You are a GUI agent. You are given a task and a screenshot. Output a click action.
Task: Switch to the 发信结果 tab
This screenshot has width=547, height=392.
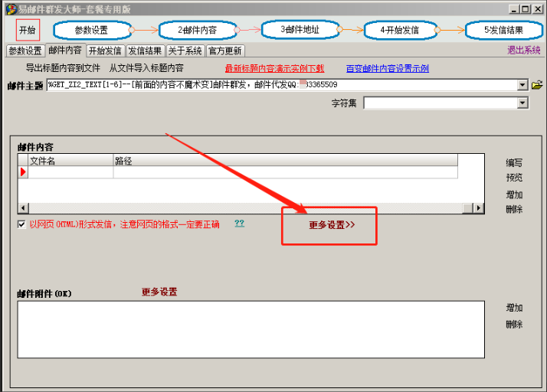click(x=145, y=51)
